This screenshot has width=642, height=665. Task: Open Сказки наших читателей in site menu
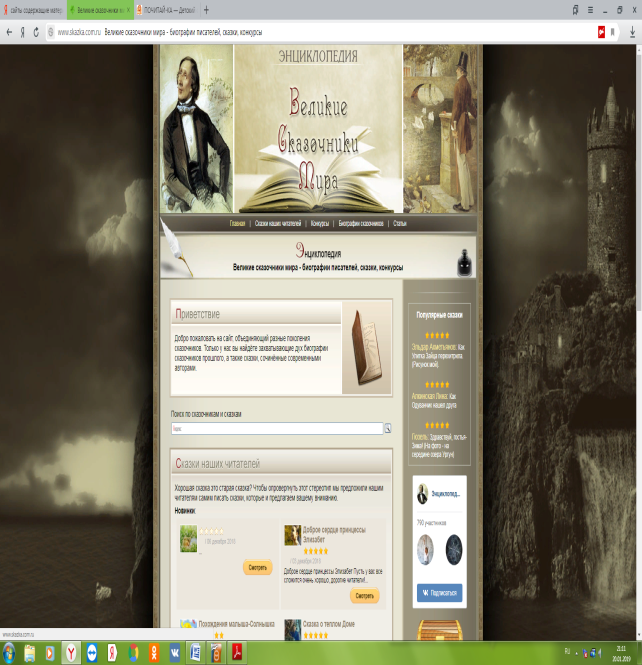pyautogui.click(x=278, y=224)
